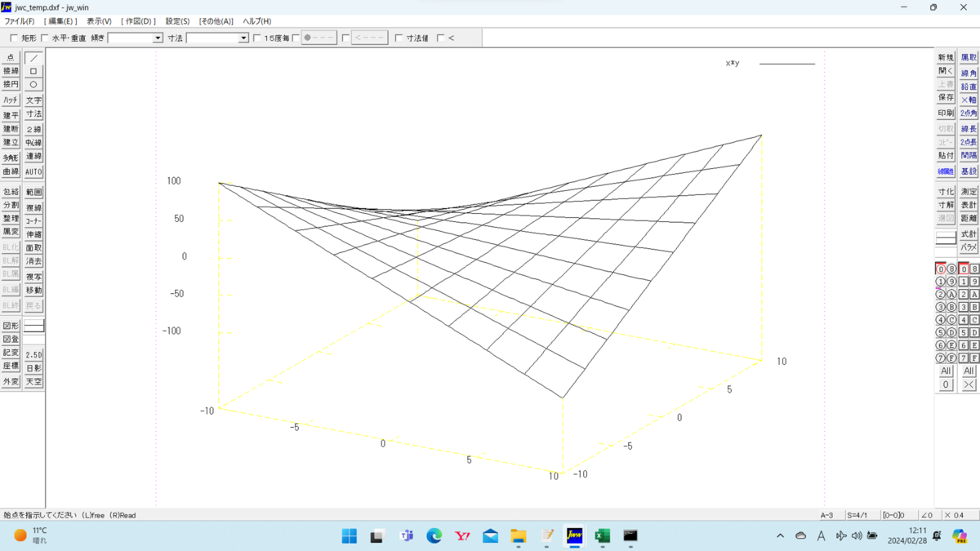
Task: Open Excel from the taskbar
Action: (x=601, y=536)
